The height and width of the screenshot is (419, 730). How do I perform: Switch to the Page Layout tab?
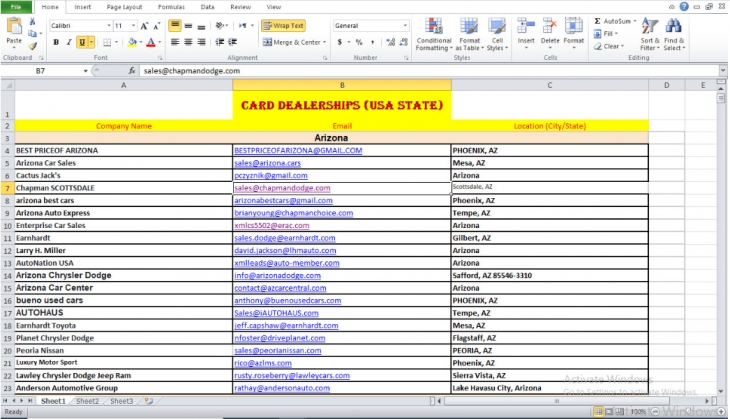pyautogui.click(x=124, y=7)
